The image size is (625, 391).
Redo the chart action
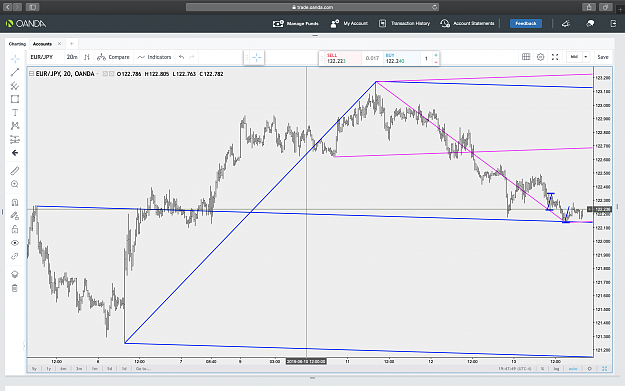tap(192, 57)
